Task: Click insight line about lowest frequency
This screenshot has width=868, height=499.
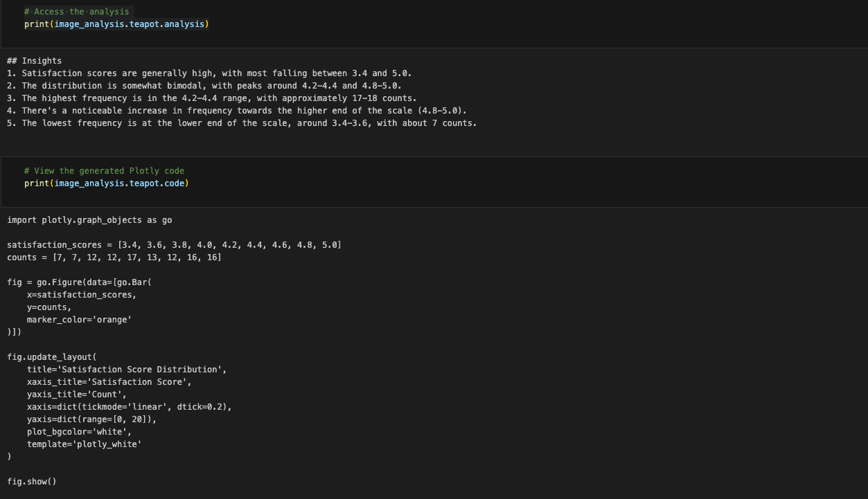Action: point(241,123)
